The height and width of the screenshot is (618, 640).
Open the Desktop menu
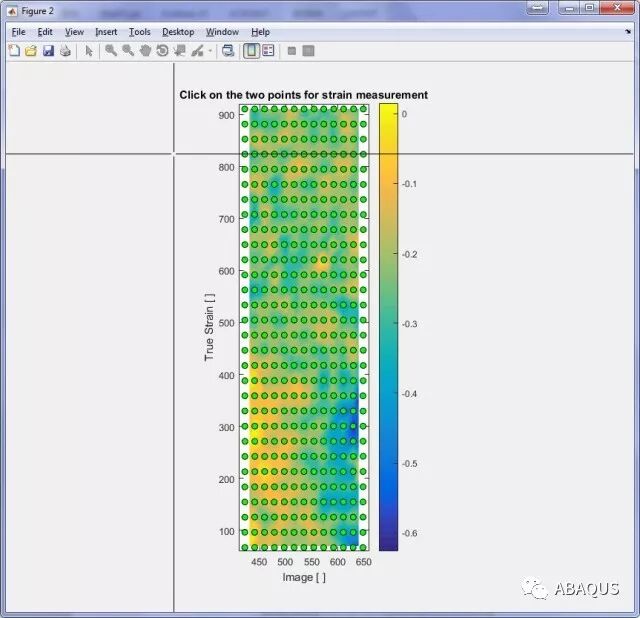(x=178, y=32)
